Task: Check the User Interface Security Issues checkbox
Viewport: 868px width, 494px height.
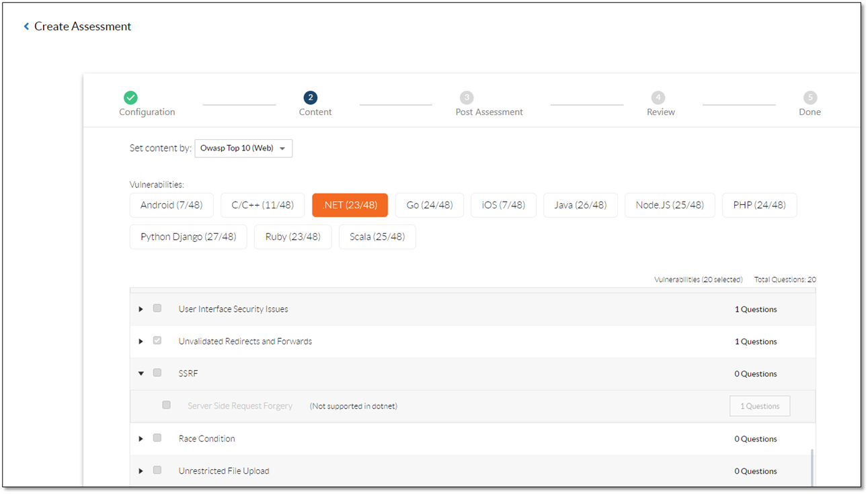Action: [x=157, y=308]
